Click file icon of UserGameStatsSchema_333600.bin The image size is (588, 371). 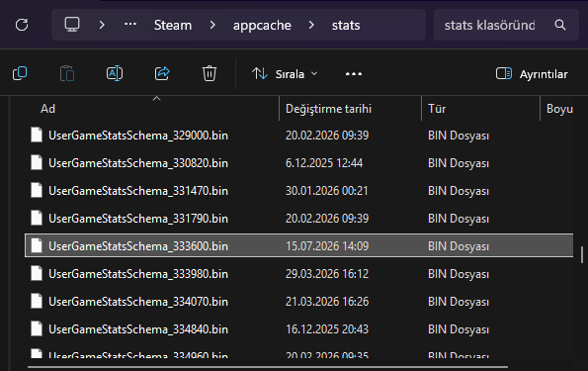click(x=37, y=245)
